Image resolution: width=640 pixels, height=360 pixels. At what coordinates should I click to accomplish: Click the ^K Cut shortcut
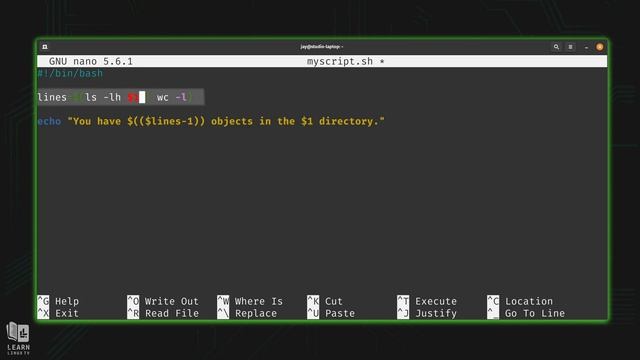point(325,301)
